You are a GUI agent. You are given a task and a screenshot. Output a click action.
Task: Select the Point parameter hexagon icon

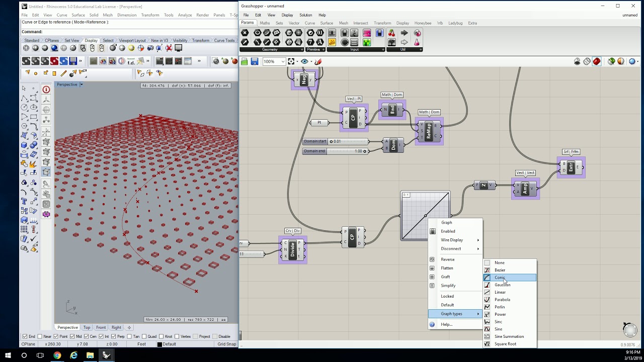pos(245,33)
